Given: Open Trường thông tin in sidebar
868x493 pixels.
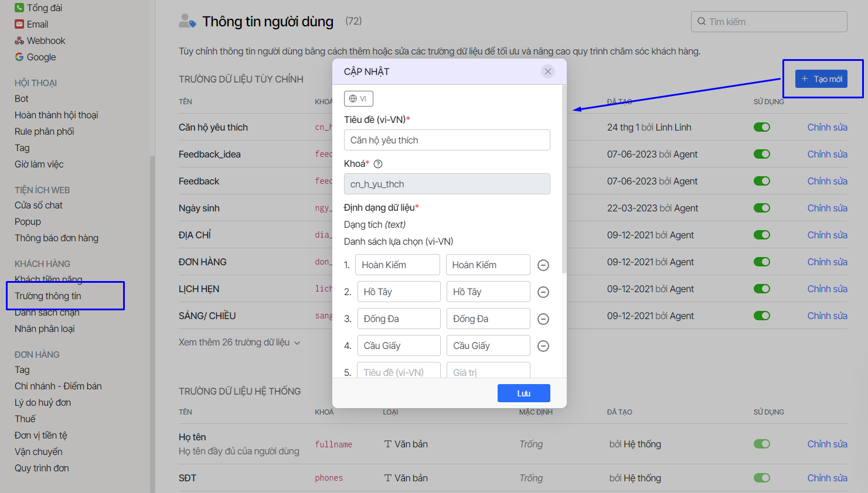Looking at the screenshot, I should pos(48,296).
